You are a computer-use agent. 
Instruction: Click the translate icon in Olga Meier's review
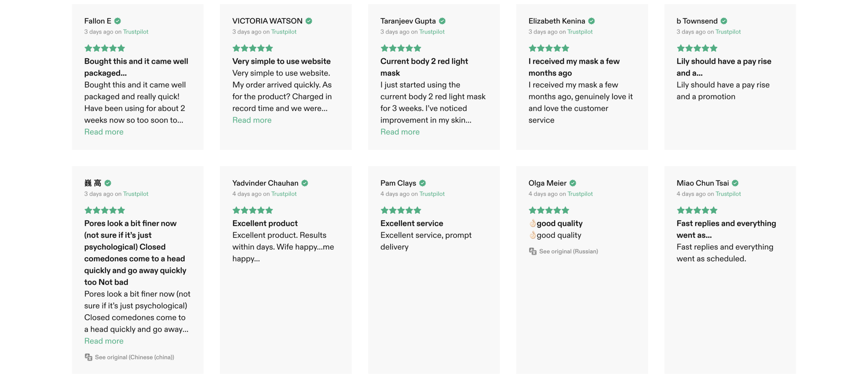(x=533, y=251)
